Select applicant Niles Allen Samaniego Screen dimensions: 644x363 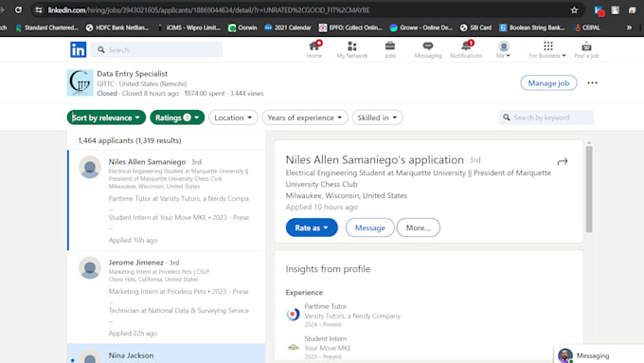click(x=167, y=200)
